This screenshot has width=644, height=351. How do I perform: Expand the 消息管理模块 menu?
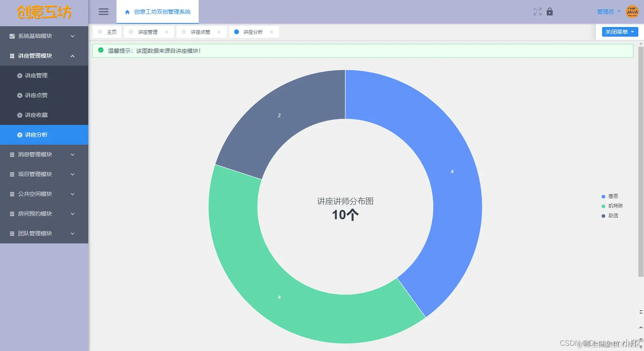tap(44, 154)
